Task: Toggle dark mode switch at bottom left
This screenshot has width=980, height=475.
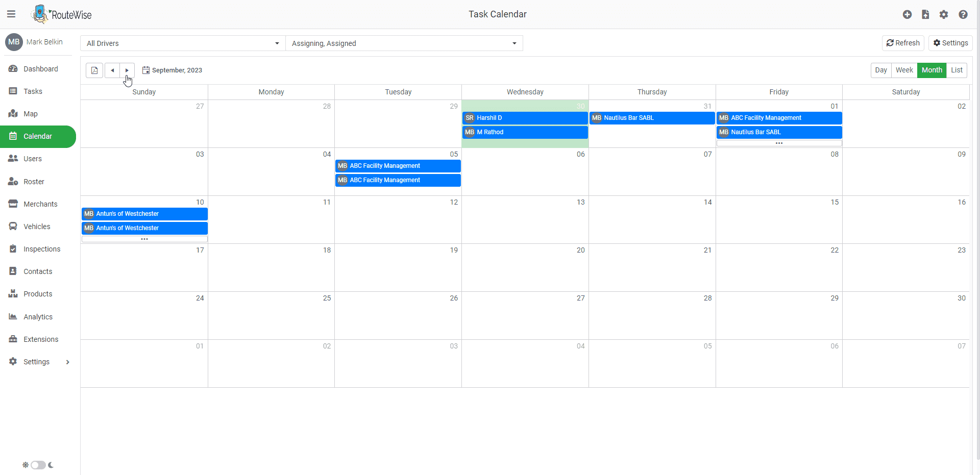Action: coord(38,465)
